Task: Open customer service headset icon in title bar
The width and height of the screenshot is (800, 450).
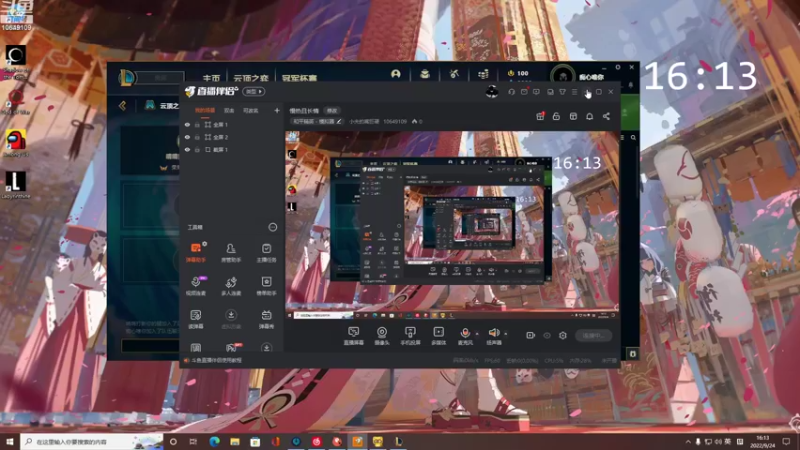Action: coord(511,92)
